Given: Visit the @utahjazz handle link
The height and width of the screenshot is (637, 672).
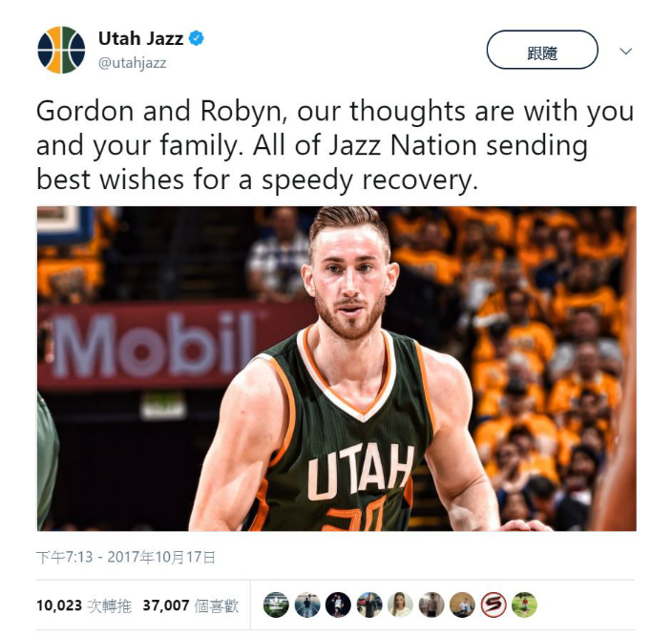Looking at the screenshot, I should pyautogui.click(x=133, y=63).
